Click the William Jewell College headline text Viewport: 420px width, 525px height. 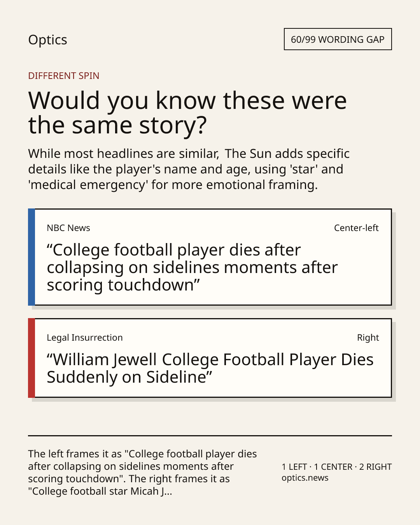[210, 368]
